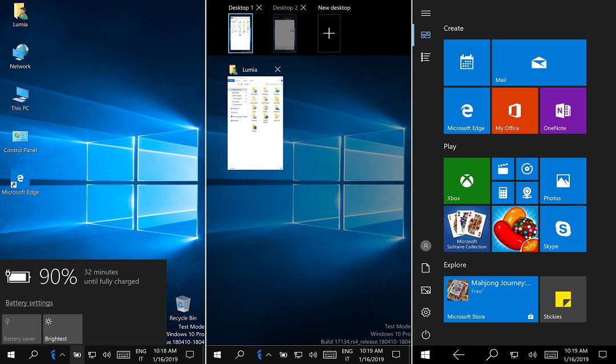Screen dimensions: 616x364
Task: Click the battery icon on desktop taskbar
Action: click(77, 354)
